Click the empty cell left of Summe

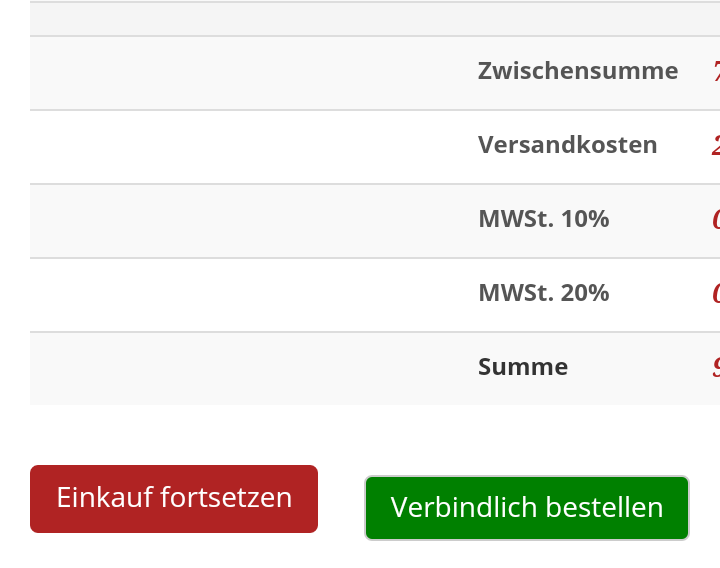[x=250, y=368]
